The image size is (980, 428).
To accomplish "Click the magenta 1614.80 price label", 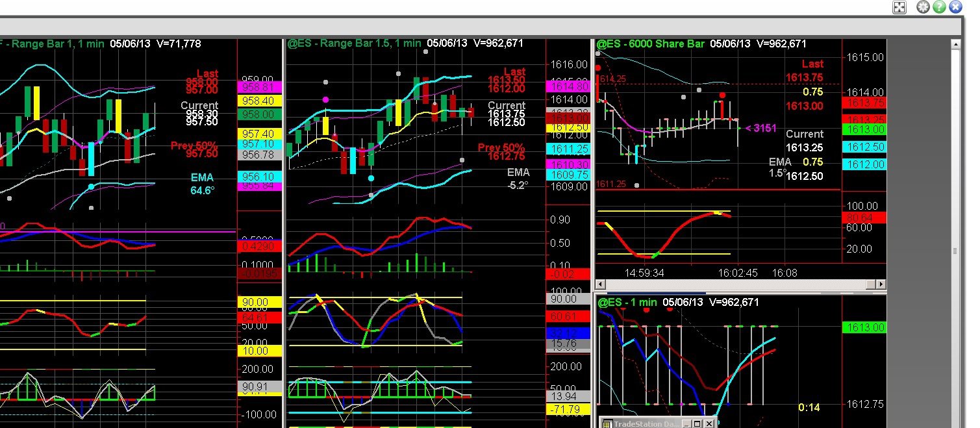I will tap(569, 86).
